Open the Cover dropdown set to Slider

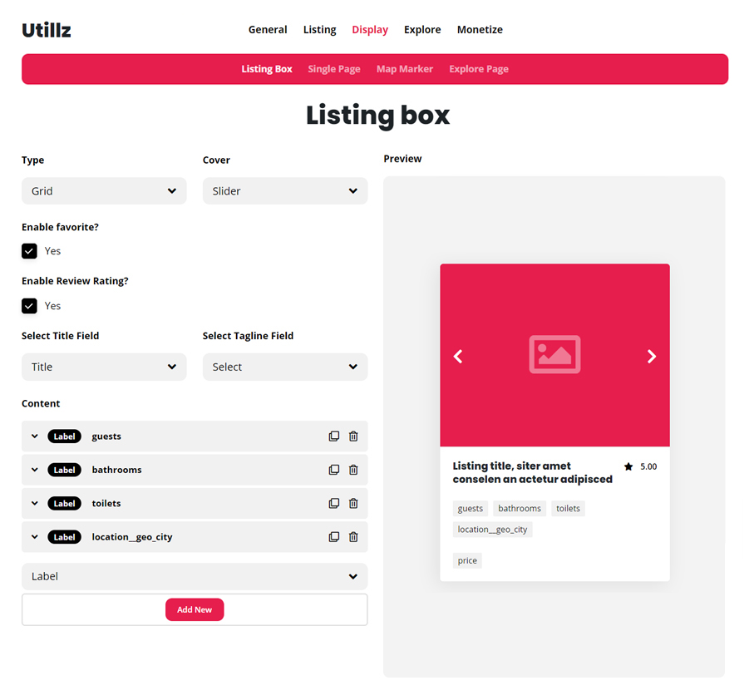click(285, 191)
